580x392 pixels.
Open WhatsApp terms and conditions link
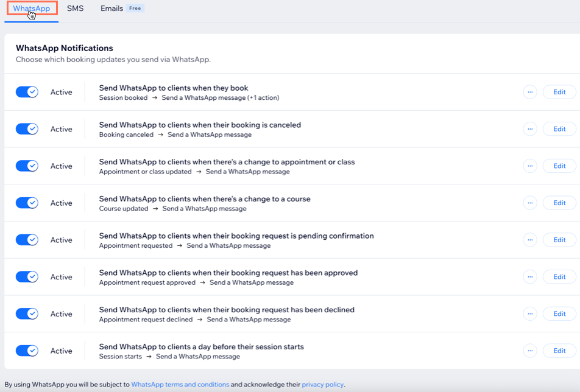(x=180, y=385)
